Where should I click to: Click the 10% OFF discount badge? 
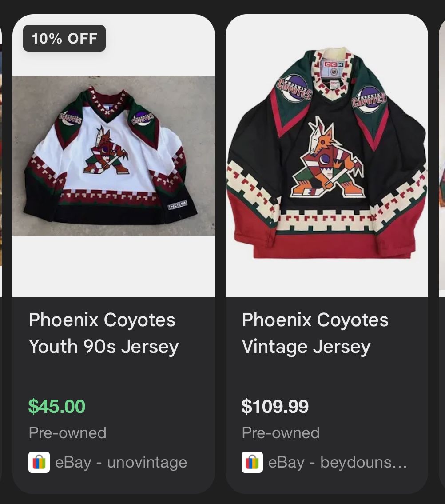(64, 38)
